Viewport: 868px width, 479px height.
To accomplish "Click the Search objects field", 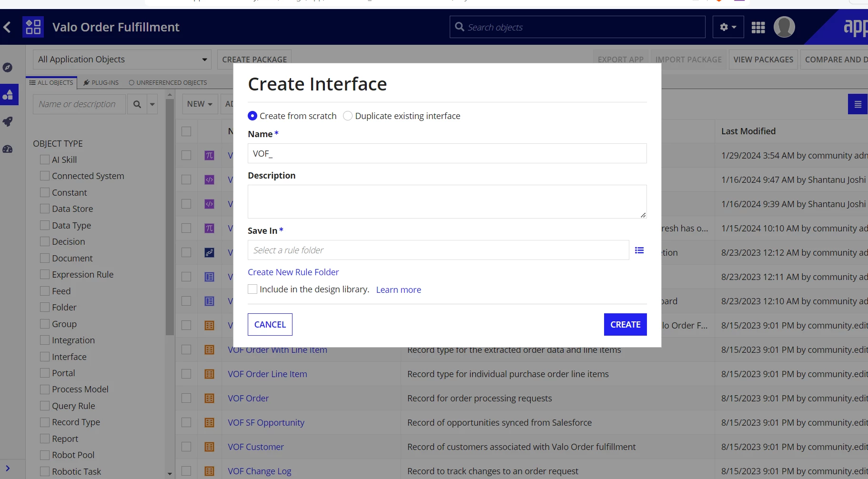I will tap(577, 27).
